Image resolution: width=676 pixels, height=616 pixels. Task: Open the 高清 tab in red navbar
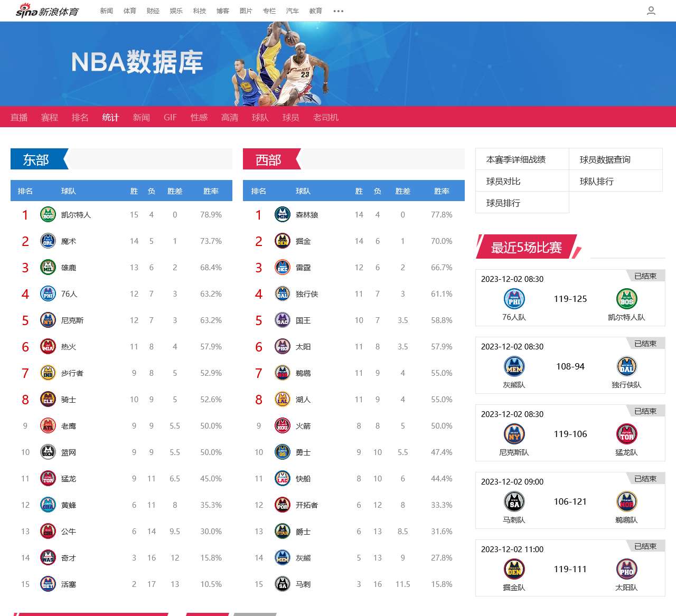coord(230,117)
